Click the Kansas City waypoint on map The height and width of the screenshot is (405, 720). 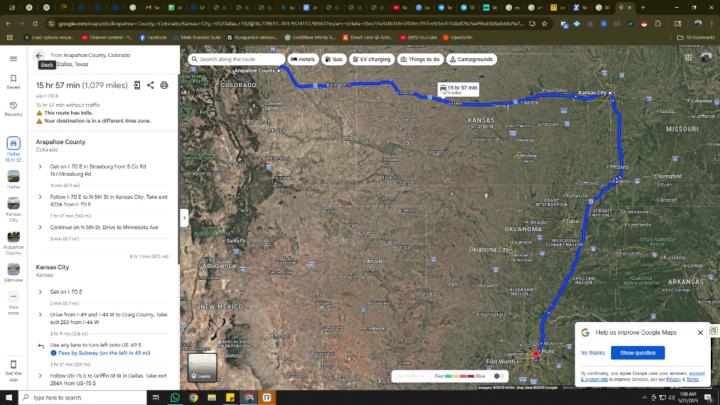610,93
